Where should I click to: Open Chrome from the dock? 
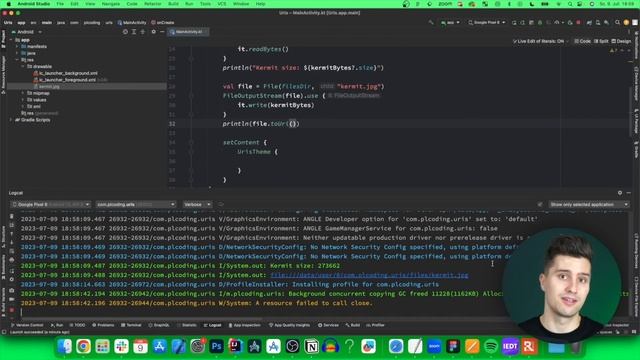click(83, 347)
